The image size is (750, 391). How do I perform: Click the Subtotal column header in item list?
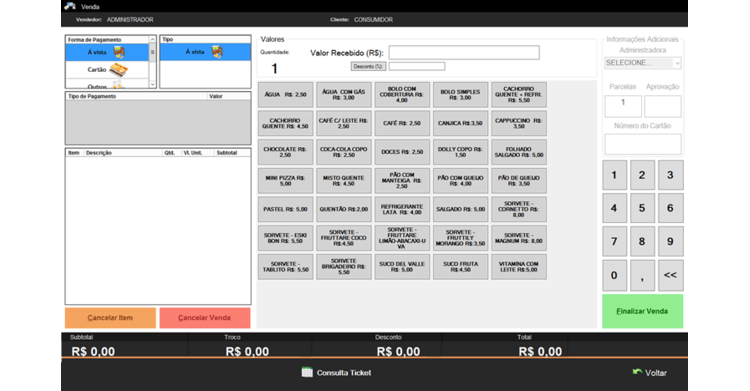click(232, 153)
